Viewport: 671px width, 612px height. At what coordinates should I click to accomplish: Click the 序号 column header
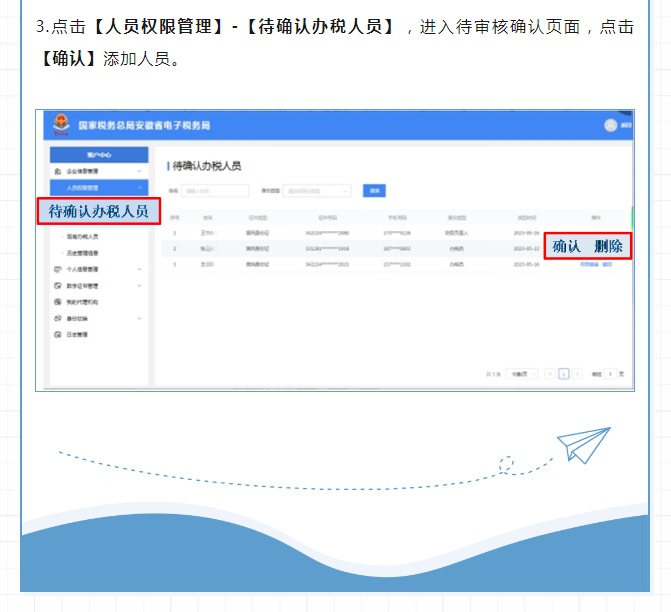[x=175, y=218]
